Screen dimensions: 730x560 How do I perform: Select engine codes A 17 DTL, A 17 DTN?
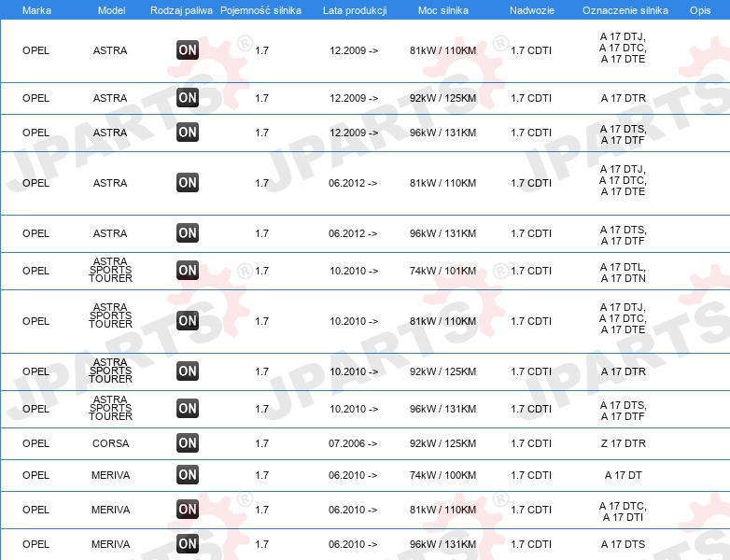[x=623, y=273]
